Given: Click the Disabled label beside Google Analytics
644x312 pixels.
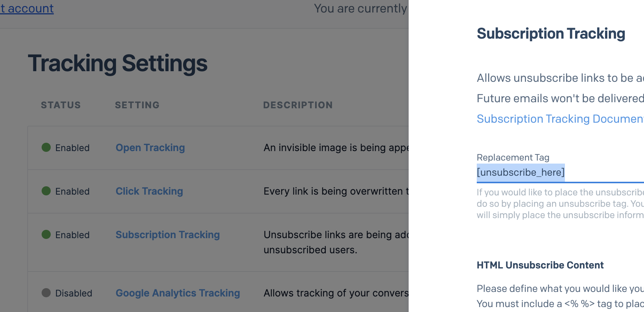Looking at the screenshot, I should point(74,293).
